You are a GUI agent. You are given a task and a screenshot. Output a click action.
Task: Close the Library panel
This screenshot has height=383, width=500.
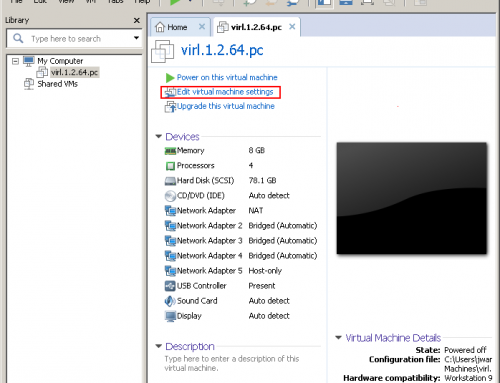tap(136, 21)
